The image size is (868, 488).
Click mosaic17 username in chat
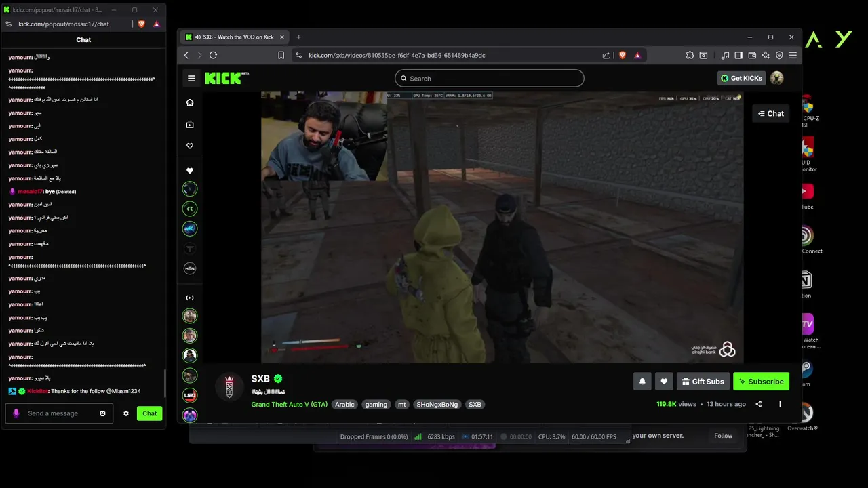pyautogui.click(x=31, y=192)
